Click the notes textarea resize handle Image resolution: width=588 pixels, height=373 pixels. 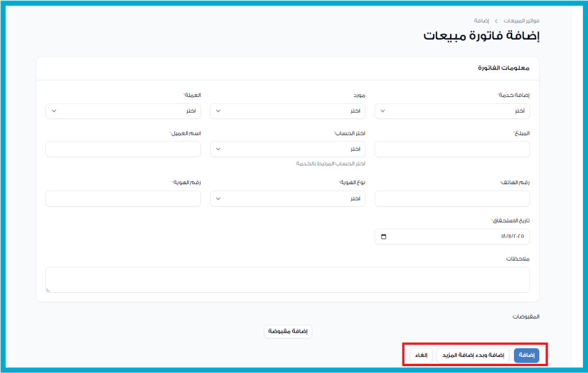click(x=48, y=290)
